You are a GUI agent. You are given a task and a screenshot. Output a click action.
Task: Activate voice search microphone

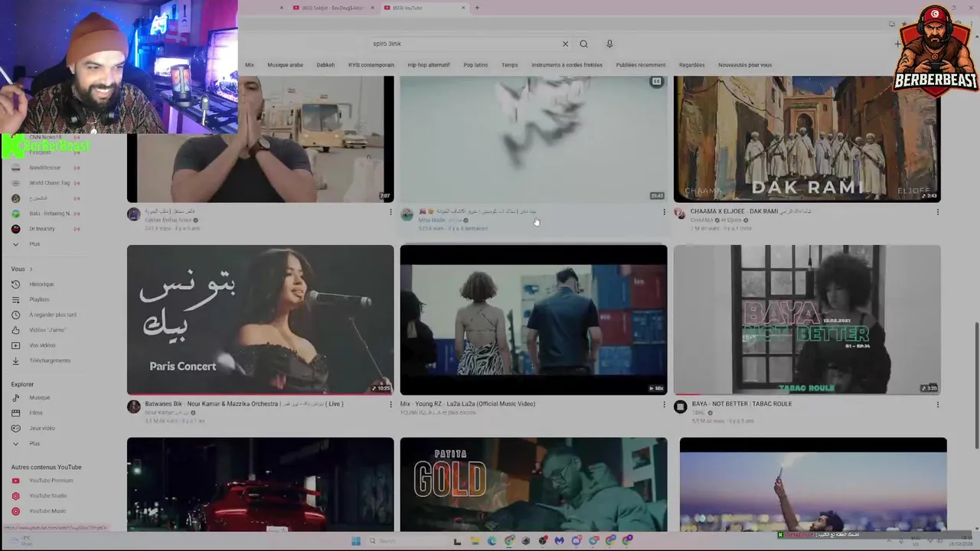pos(609,44)
